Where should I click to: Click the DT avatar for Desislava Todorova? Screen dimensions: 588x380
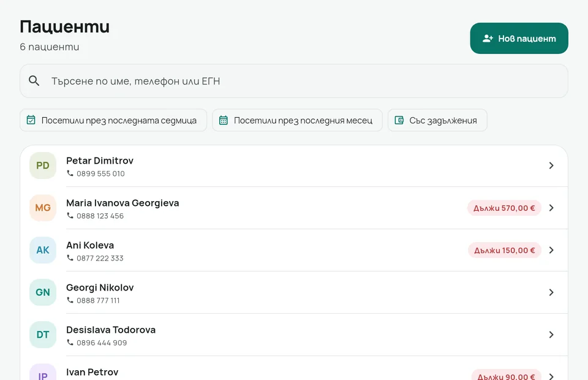43,335
